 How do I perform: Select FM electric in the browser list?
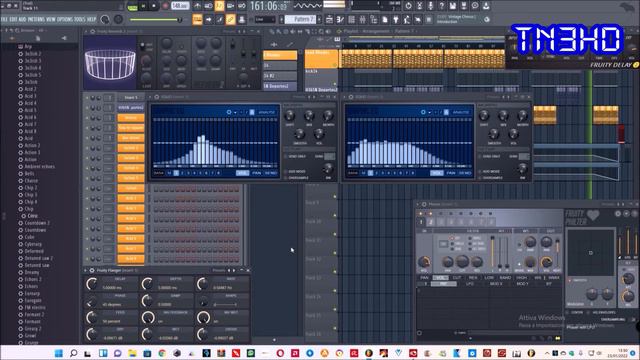[35, 307]
